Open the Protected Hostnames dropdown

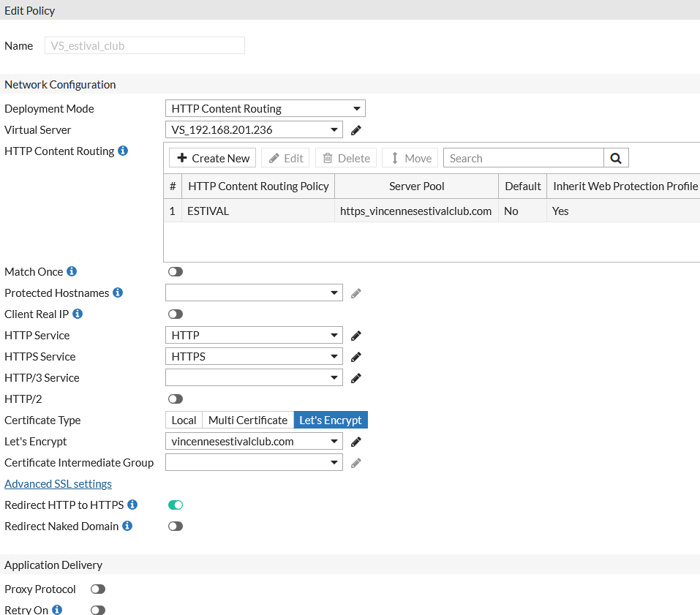coord(254,293)
